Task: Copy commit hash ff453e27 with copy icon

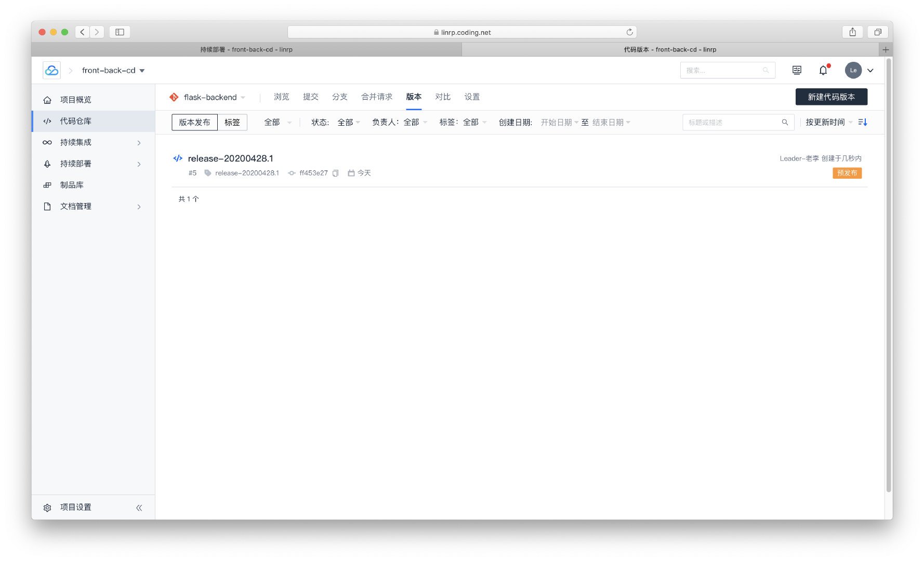Action: point(336,173)
